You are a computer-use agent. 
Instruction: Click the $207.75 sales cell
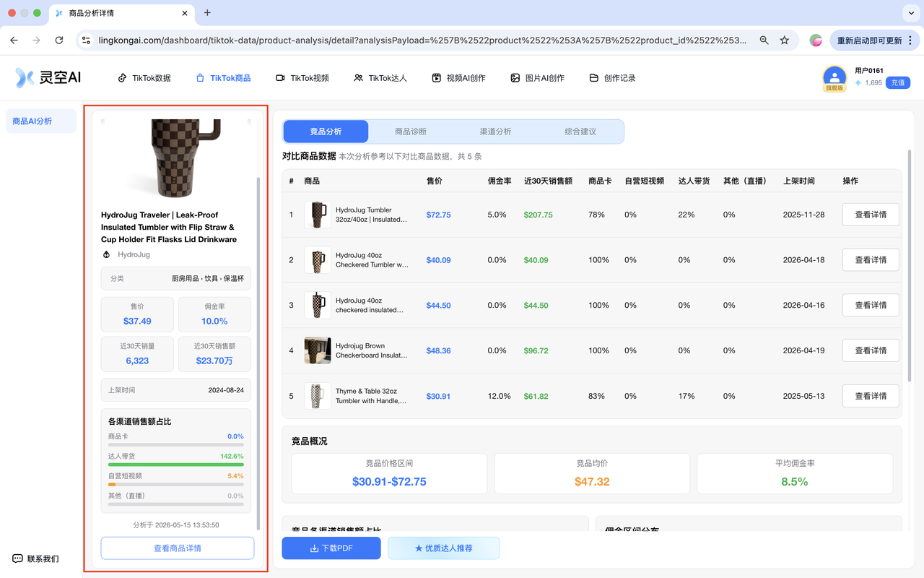pos(539,215)
